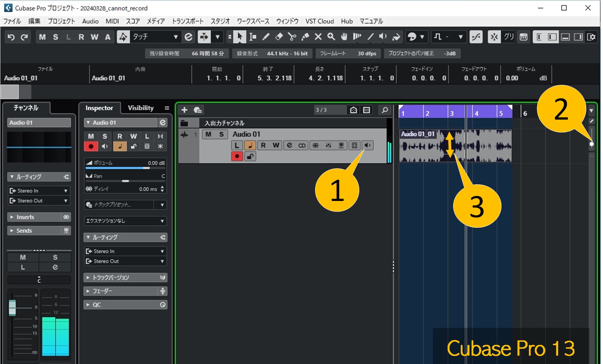Open channel strip Stereo In routing dropdown
The image size is (603, 364).
pos(39,191)
